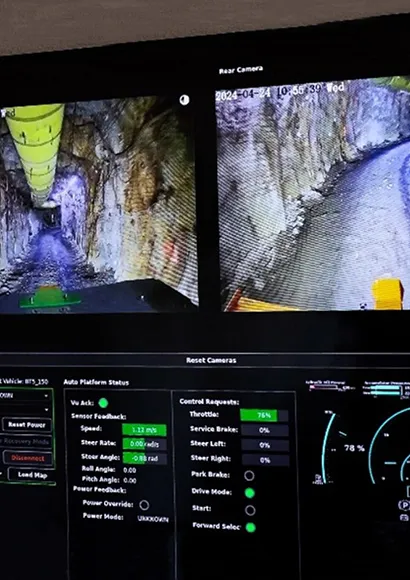
Task: Open the first vehicle dropdown ending in OWN
Action: point(25,396)
